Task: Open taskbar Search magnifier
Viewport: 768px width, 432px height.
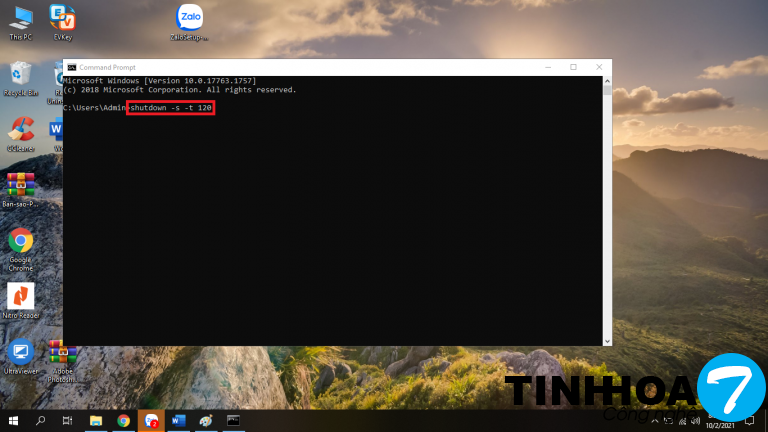Action: [x=41, y=421]
